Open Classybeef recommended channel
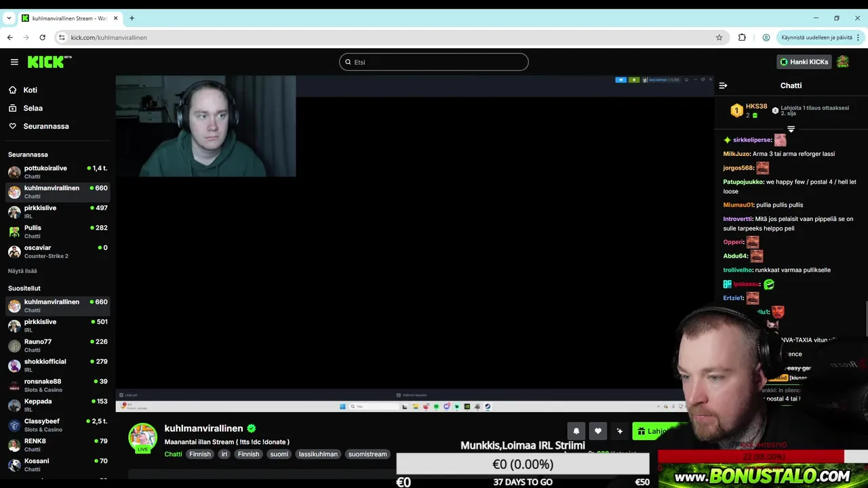 point(58,425)
